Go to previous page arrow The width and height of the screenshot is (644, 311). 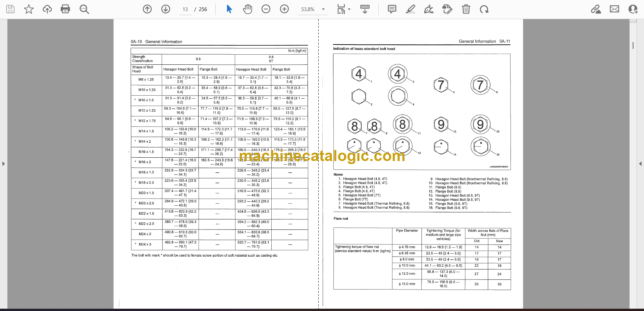pos(147,9)
